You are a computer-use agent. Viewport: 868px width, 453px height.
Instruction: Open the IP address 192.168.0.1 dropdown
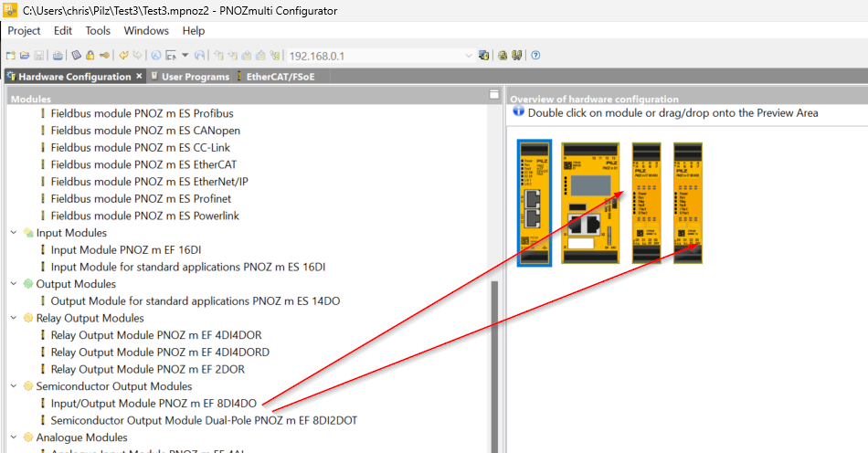pyautogui.click(x=469, y=56)
